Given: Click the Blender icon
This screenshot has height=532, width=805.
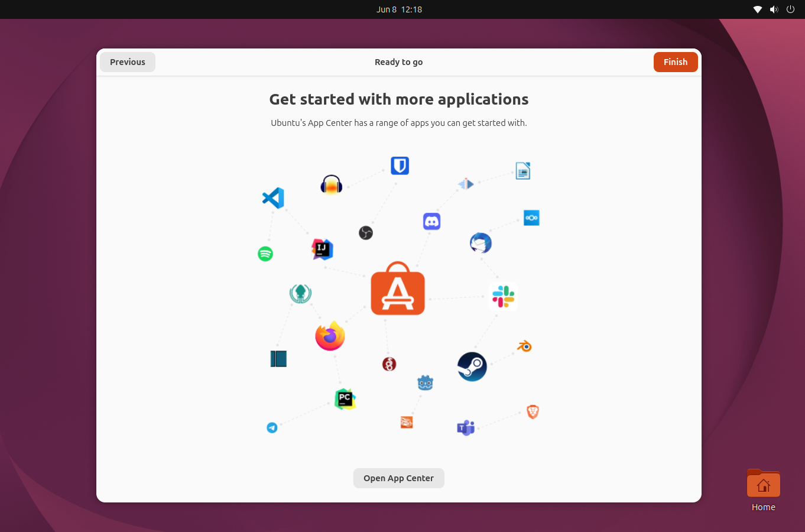Looking at the screenshot, I should pos(525,346).
